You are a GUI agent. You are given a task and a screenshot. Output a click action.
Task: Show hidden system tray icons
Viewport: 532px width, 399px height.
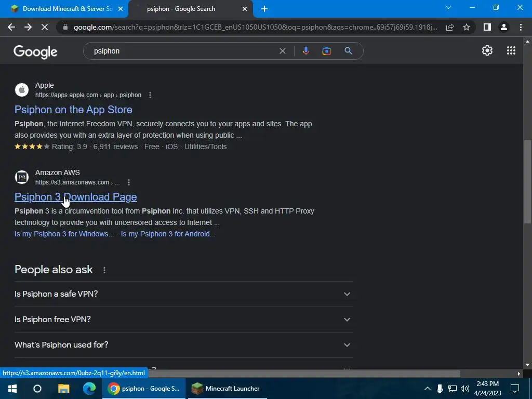click(x=428, y=389)
